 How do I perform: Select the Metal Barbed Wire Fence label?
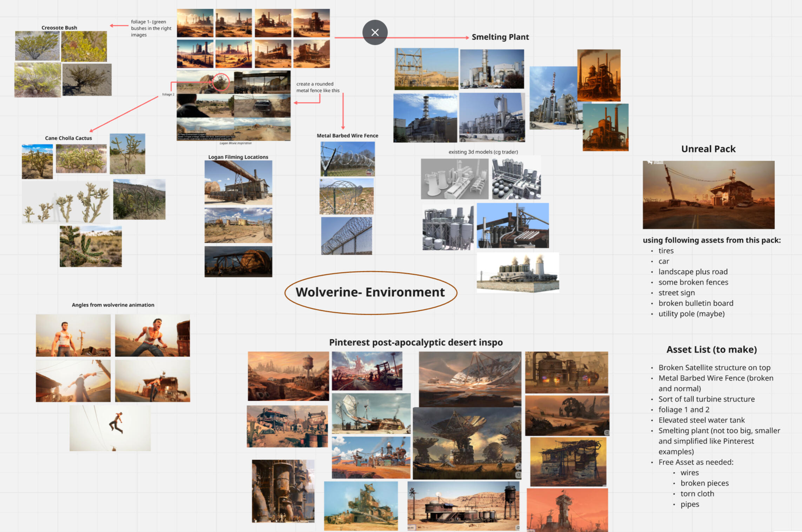[x=347, y=135]
